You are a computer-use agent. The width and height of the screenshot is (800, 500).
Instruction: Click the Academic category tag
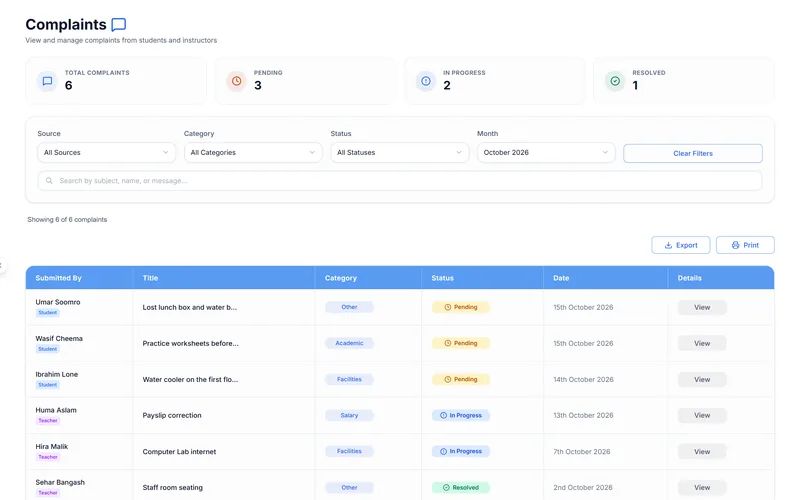[349, 343]
